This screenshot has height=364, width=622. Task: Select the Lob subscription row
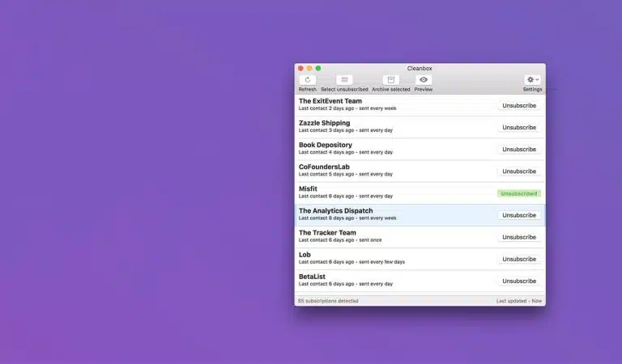click(420, 259)
